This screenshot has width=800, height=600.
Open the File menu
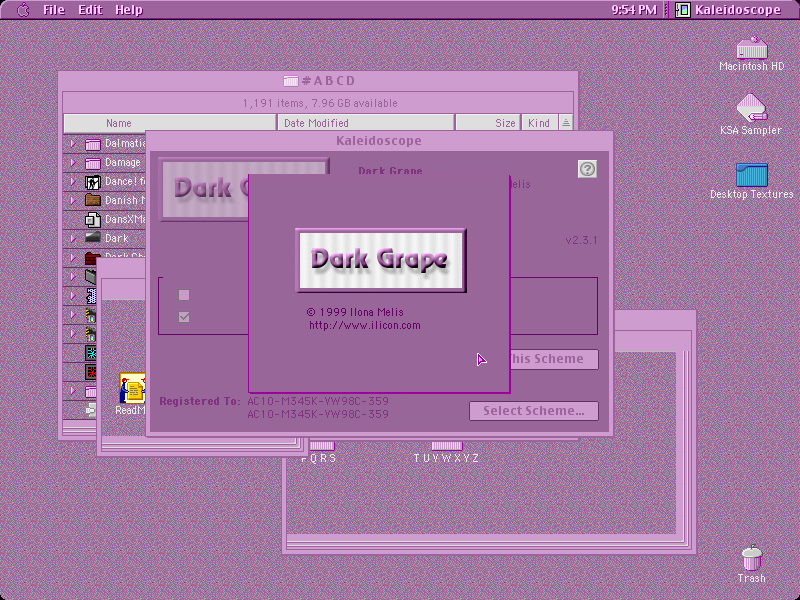pos(54,10)
